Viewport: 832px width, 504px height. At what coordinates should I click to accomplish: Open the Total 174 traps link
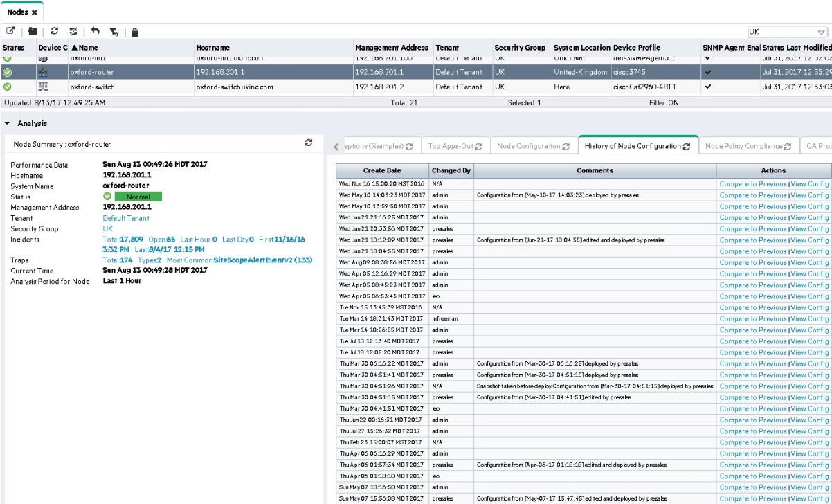117,260
